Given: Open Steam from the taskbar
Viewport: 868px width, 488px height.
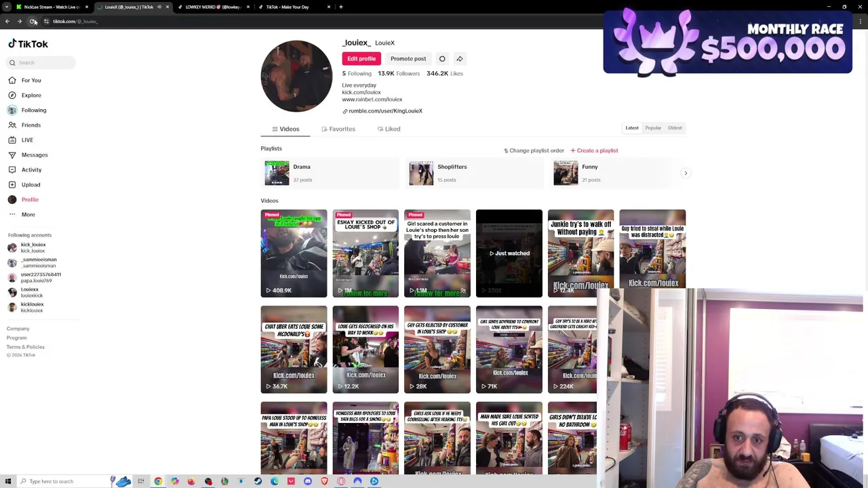Looking at the screenshot, I should 258,481.
